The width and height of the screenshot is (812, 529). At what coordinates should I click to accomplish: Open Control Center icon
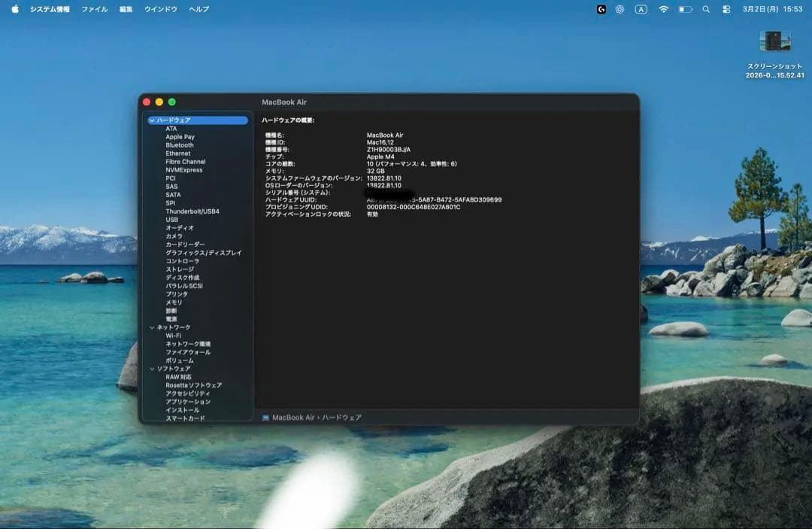click(x=726, y=9)
